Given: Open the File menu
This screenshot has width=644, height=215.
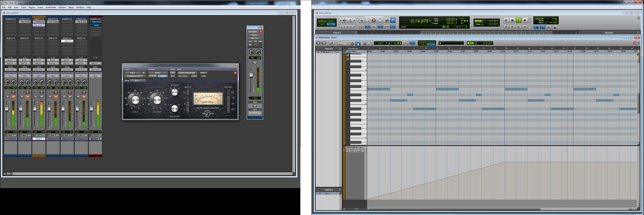Looking at the screenshot, I should pyautogui.click(x=4, y=7).
